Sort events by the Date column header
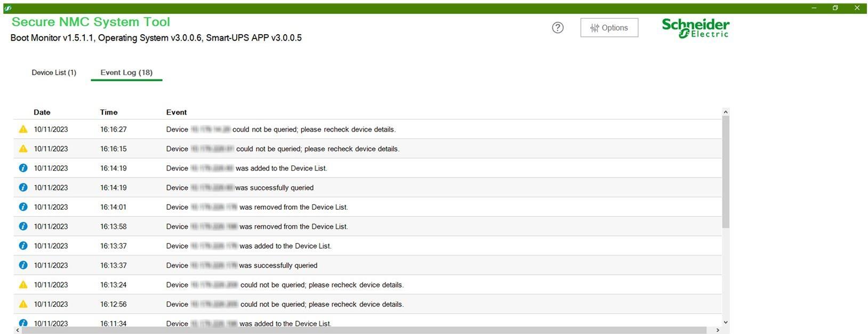The image size is (868, 334). pyautogui.click(x=42, y=112)
